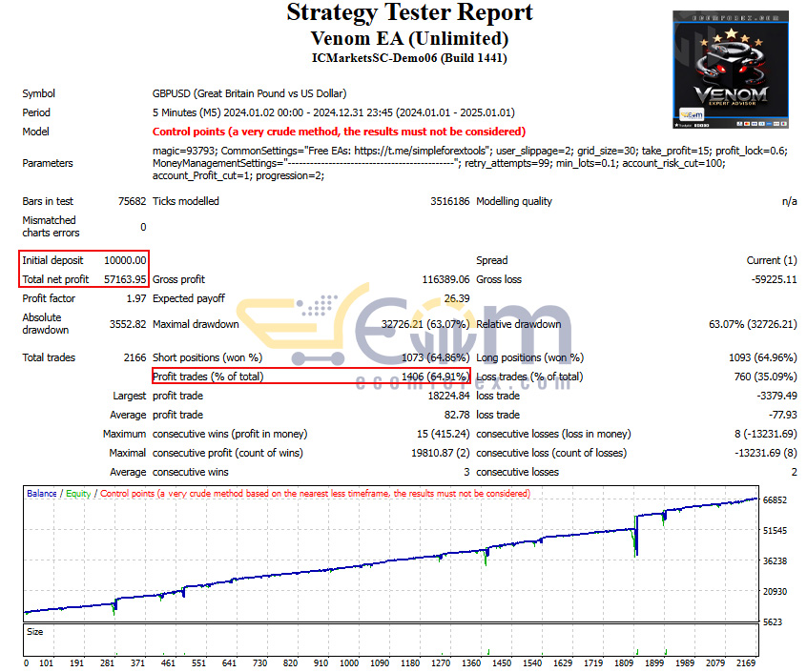Click the chart y-axis label 5623
The height and width of the screenshot is (672, 807).
click(x=775, y=621)
